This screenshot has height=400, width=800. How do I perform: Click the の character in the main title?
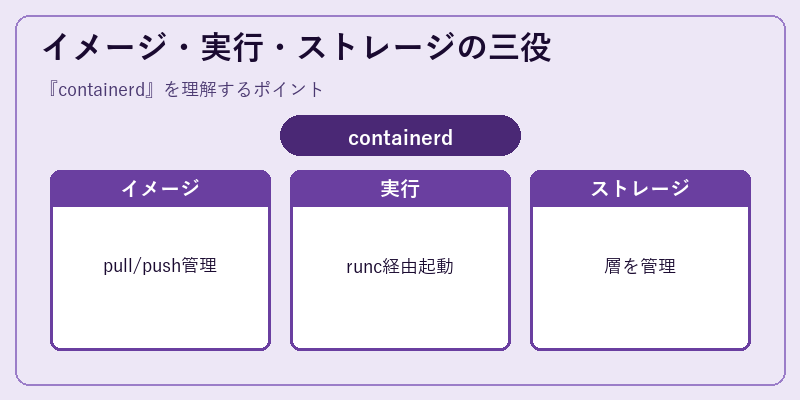pos(473,49)
